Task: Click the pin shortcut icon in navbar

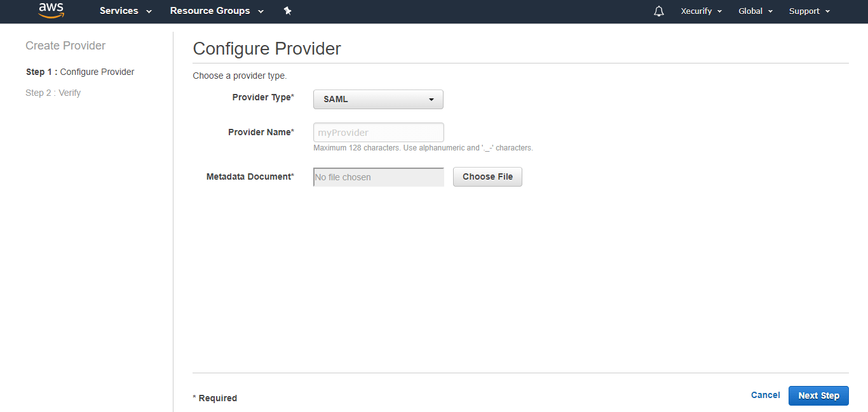Action: (287, 11)
